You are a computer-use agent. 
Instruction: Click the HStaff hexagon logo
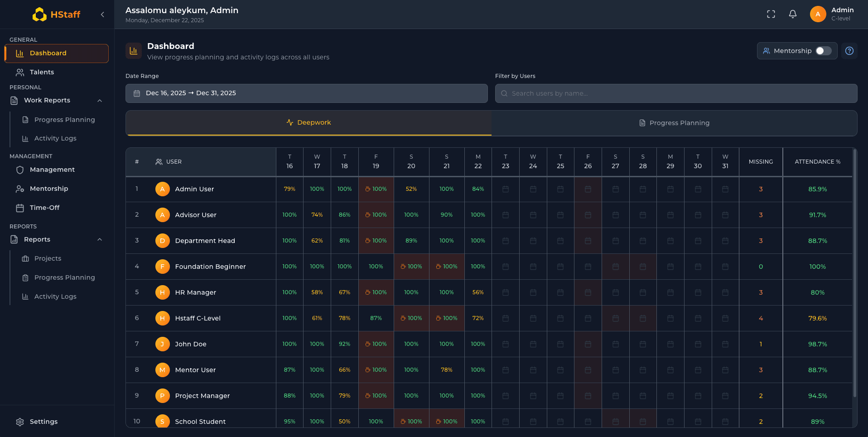coord(40,14)
